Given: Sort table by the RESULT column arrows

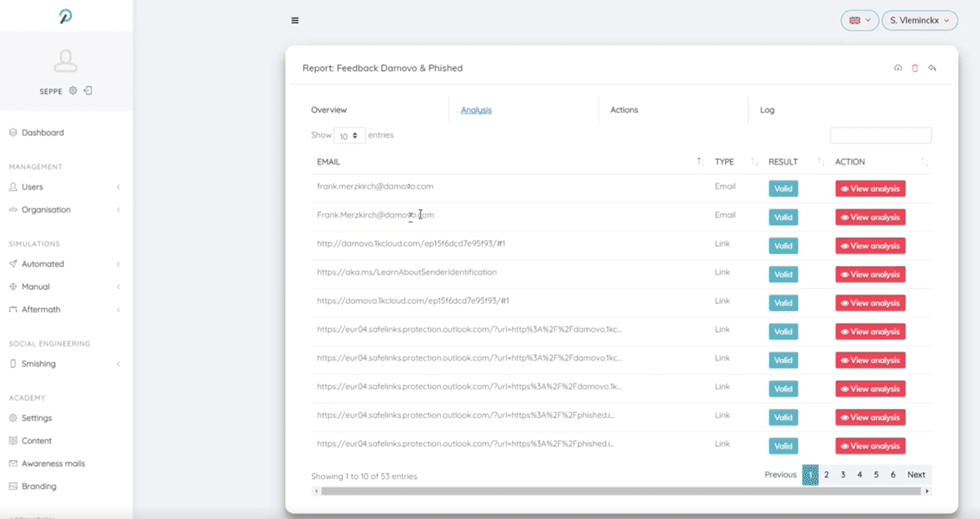Looking at the screenshot, I should coord(821,162).
